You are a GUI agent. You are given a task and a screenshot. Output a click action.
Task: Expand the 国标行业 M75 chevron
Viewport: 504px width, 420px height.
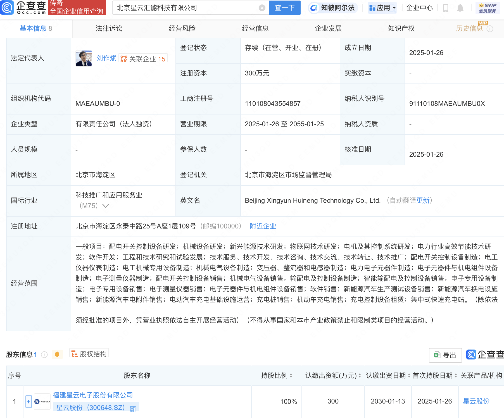coord(106,206)
